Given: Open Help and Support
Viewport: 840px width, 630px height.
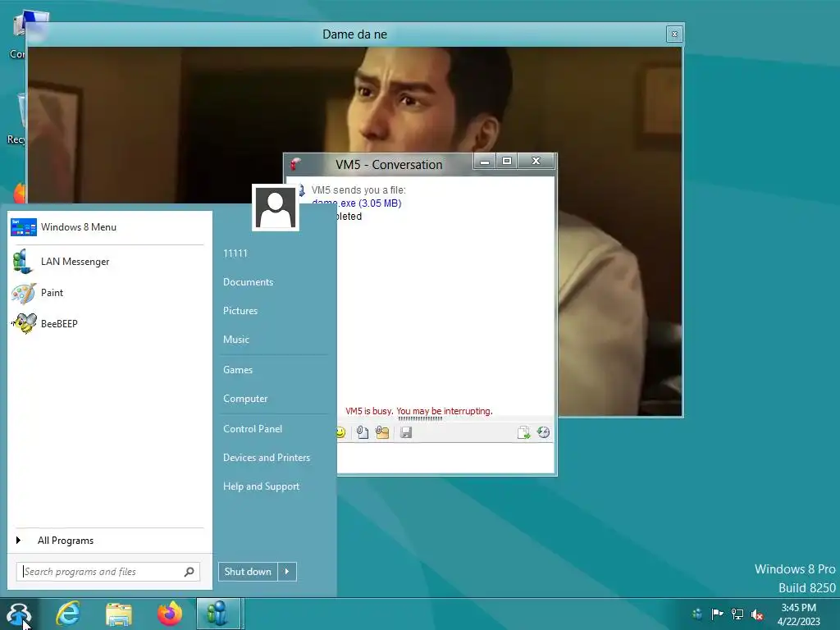Looking at the screenshot, I should 262,487.
